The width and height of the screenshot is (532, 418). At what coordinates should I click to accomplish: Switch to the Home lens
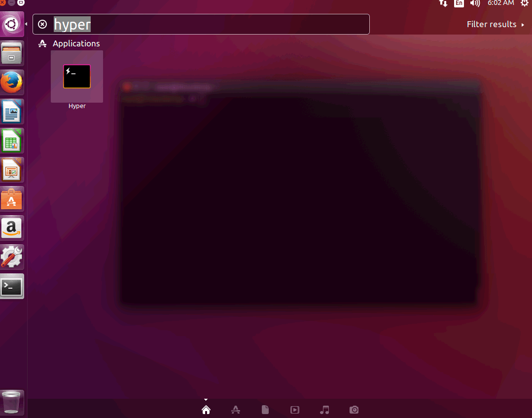pyautogui.click(x=206, y=410)
